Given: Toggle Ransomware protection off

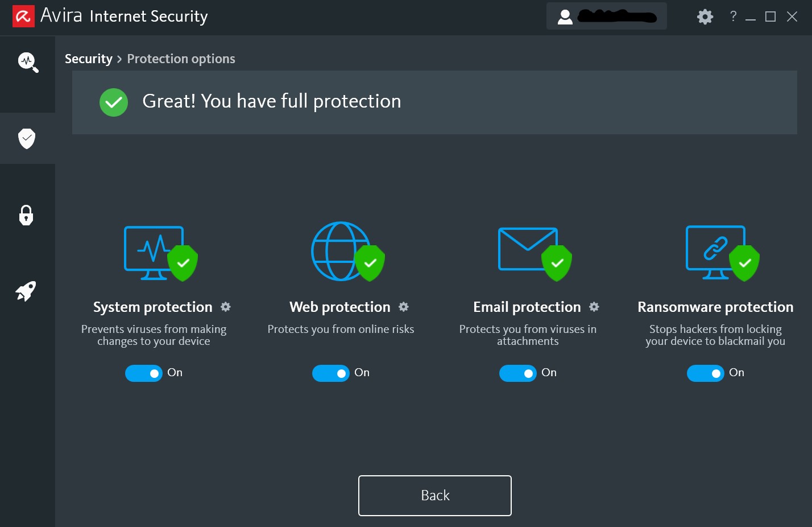Looking at the screenshot, I should (x=706, y=373).
